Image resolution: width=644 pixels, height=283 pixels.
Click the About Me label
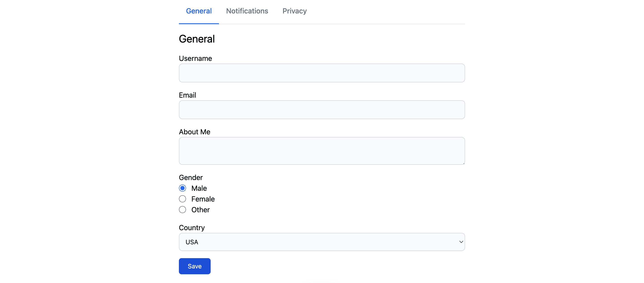click(195, 132)
